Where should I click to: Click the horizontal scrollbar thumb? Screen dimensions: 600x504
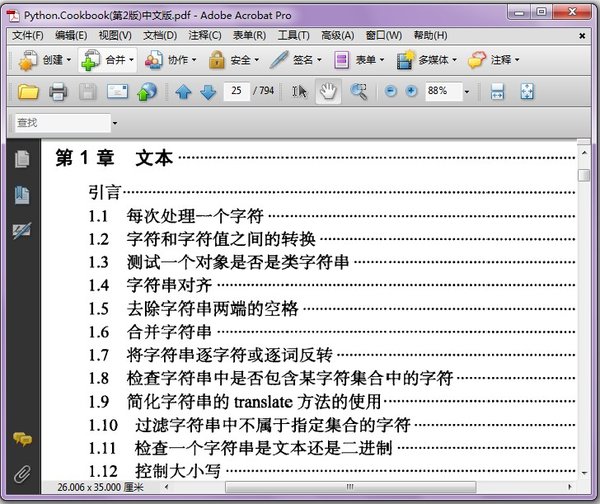tap(351, 487)
